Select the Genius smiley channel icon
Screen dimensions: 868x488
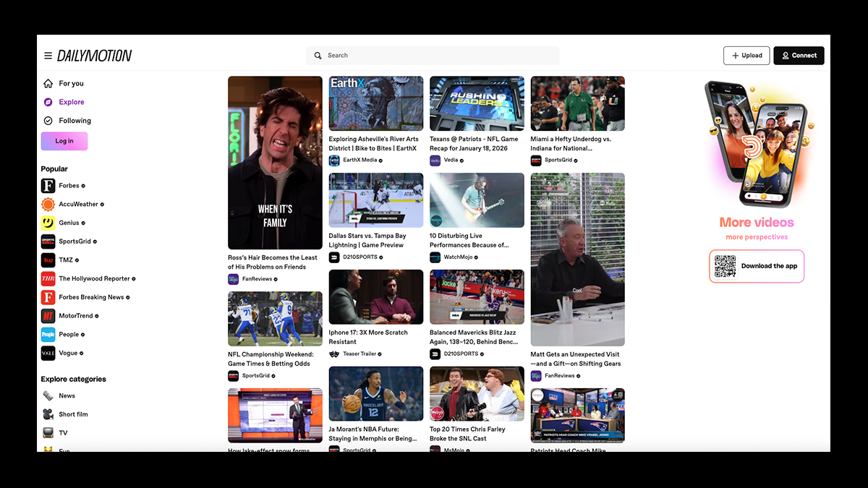[x=48, y=223]
